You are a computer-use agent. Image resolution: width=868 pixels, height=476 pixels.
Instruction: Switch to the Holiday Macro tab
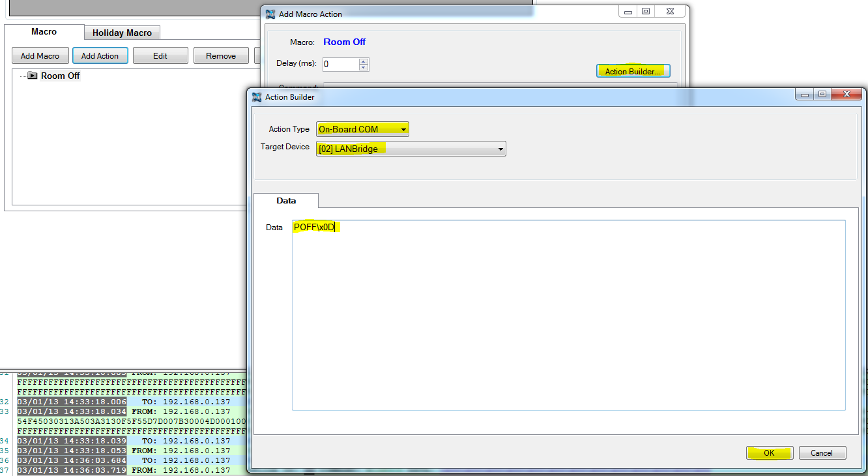pos(121,32)
